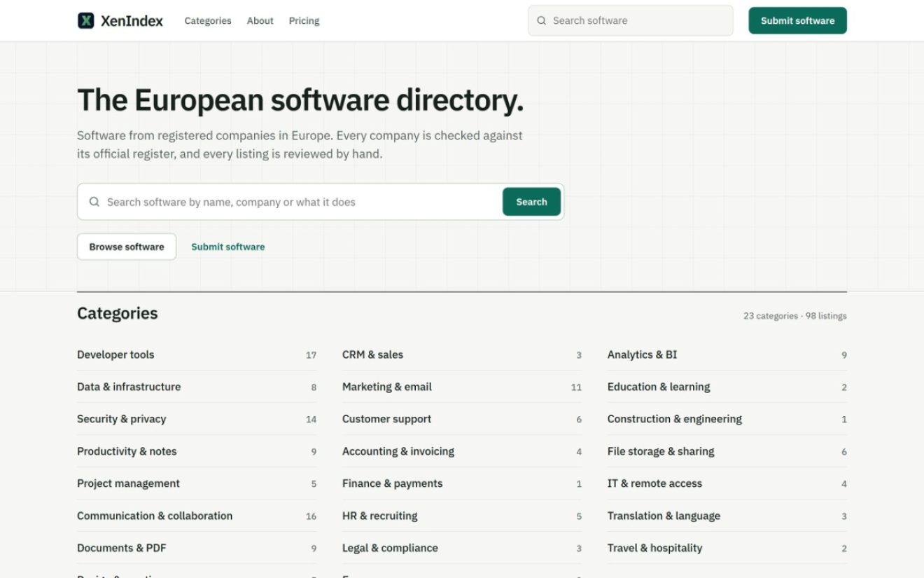Screen dimensions: 924x578
Task: Open the Security & privacy category
Action: click(197, 419)
